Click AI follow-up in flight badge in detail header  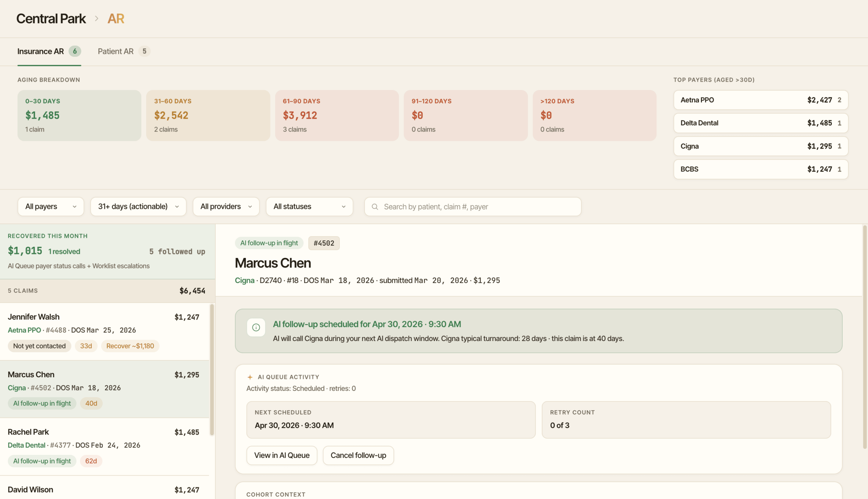pos(269,243)
